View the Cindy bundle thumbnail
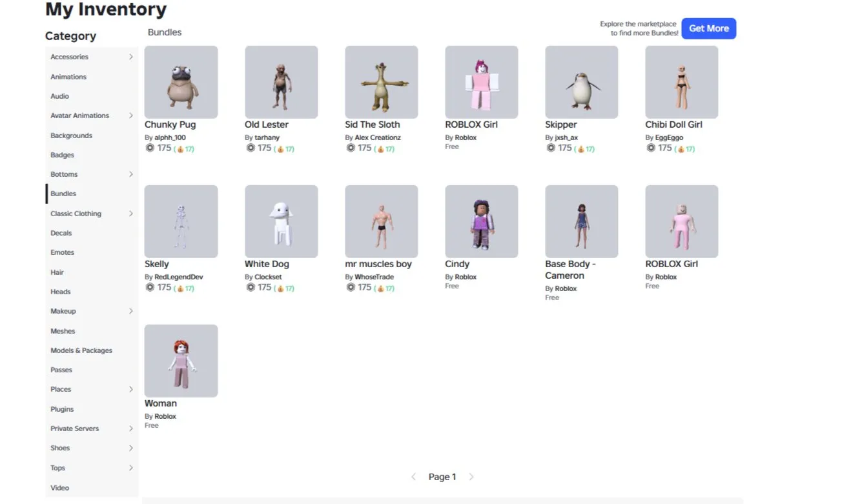 coord(481,221)
